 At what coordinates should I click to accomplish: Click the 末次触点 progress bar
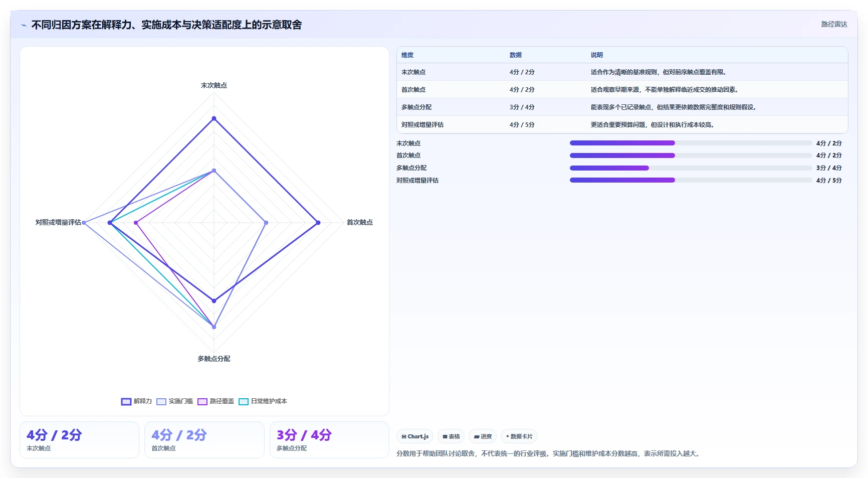pyautogui.click(x=691, y=143)
